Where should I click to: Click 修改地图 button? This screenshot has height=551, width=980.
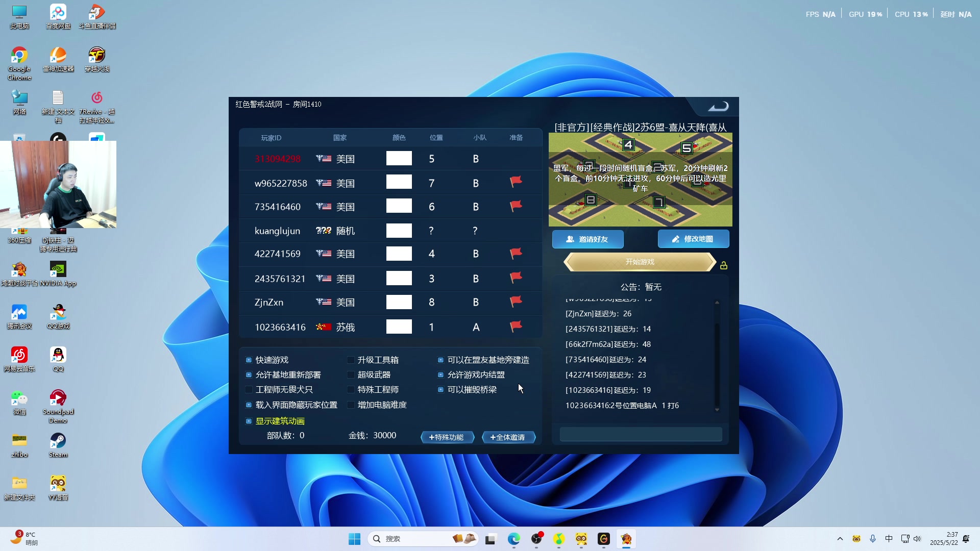click(693, 239)
